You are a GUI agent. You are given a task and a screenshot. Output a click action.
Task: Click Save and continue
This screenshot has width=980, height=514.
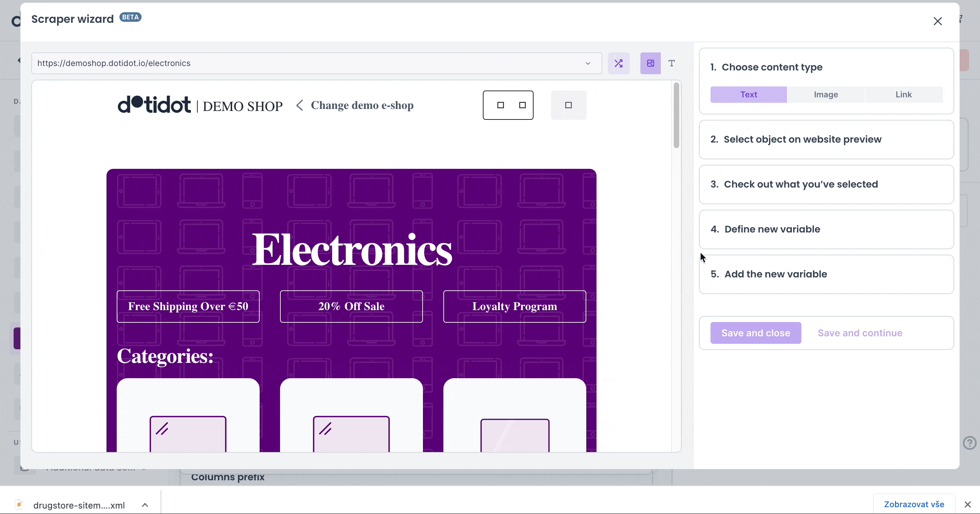coord(860,333)
